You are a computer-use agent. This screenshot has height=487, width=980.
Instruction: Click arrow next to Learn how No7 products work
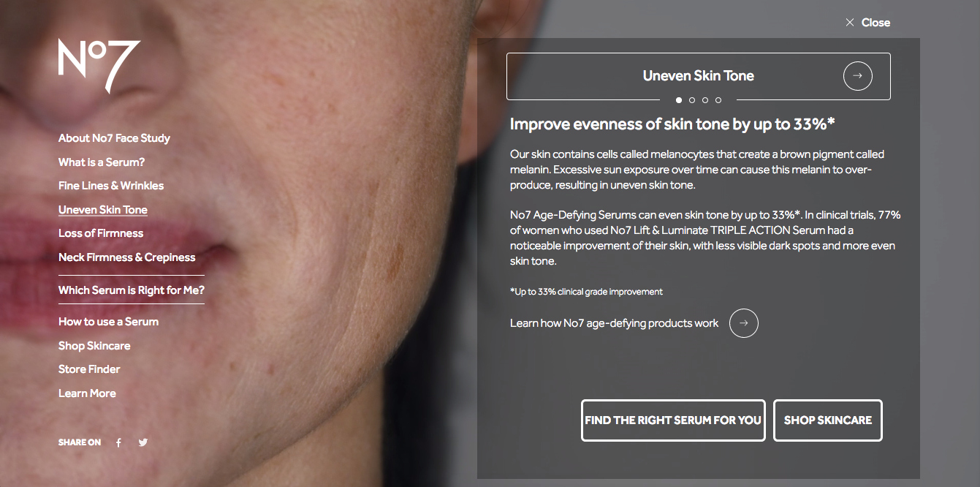coord(743,323)
